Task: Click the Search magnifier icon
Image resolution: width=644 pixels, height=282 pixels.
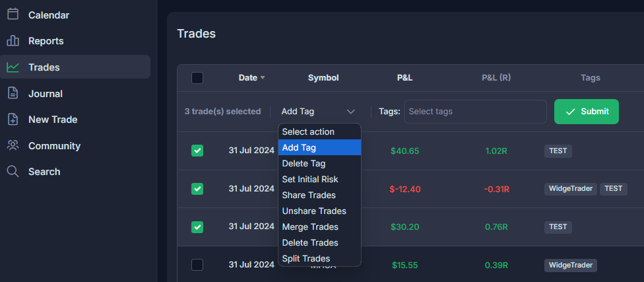Action: pos(13,172)
